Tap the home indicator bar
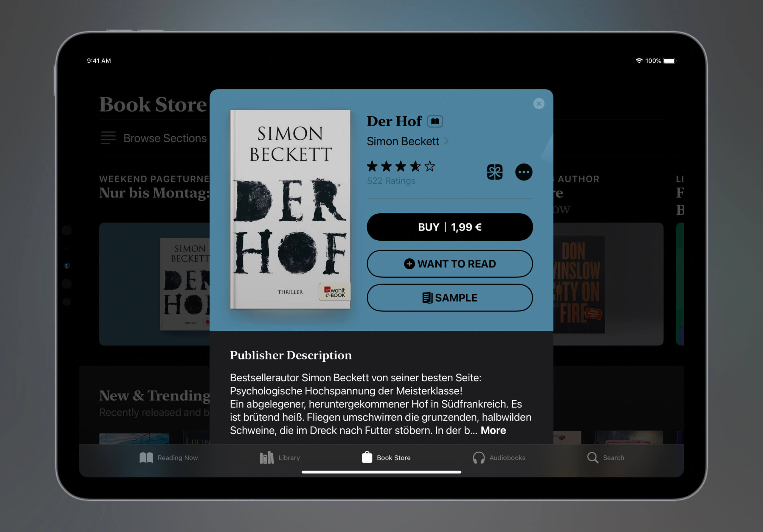This screenshot has height=532, width=763. point(381,472)
